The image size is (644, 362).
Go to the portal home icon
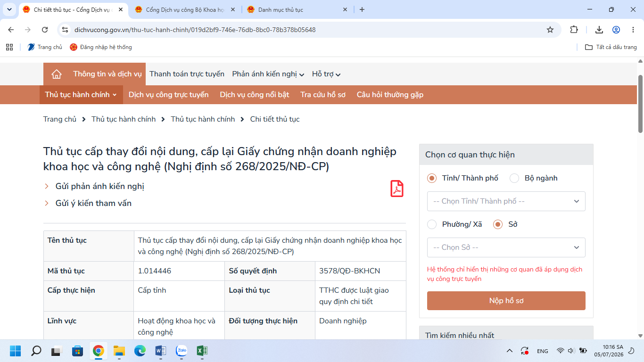[x=57, y=74]
